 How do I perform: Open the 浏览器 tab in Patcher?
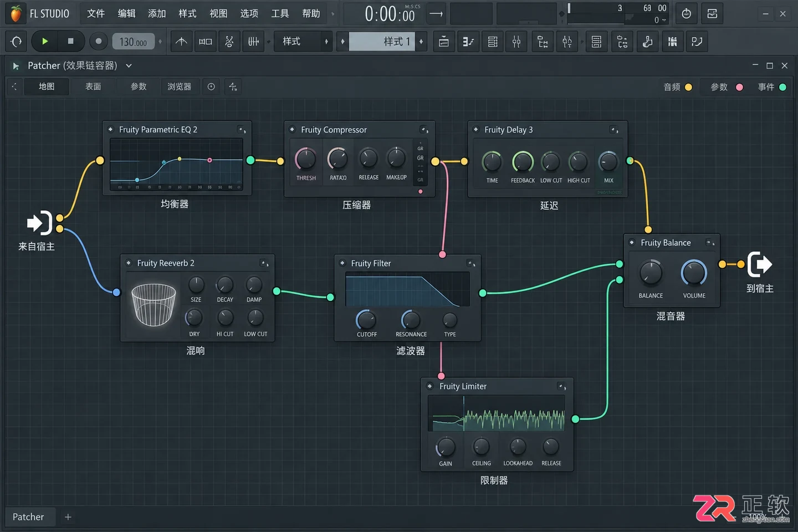[179, 86]
